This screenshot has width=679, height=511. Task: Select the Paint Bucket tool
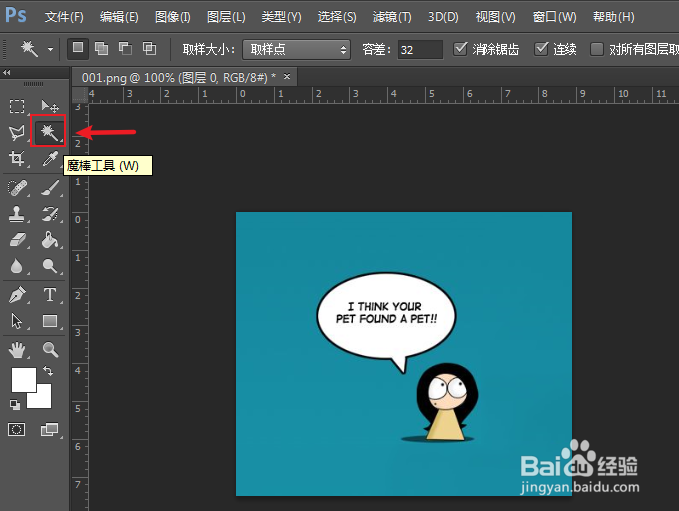tap(50, 239)
